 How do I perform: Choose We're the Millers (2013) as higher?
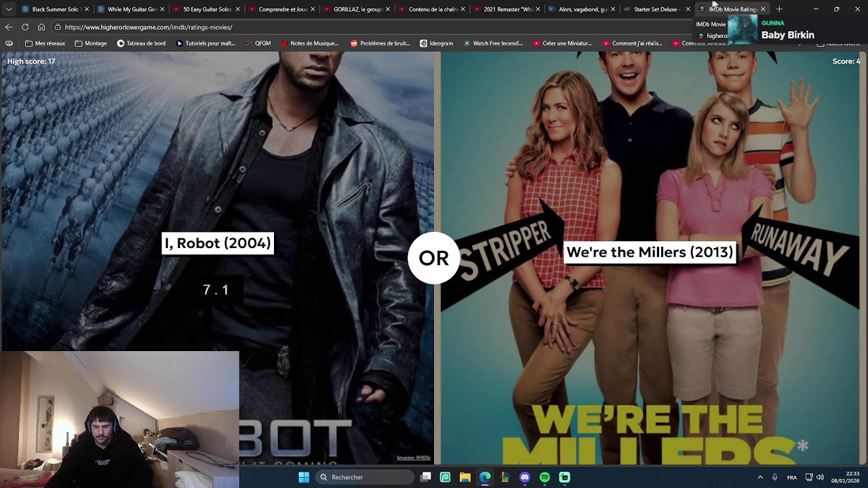650,252
